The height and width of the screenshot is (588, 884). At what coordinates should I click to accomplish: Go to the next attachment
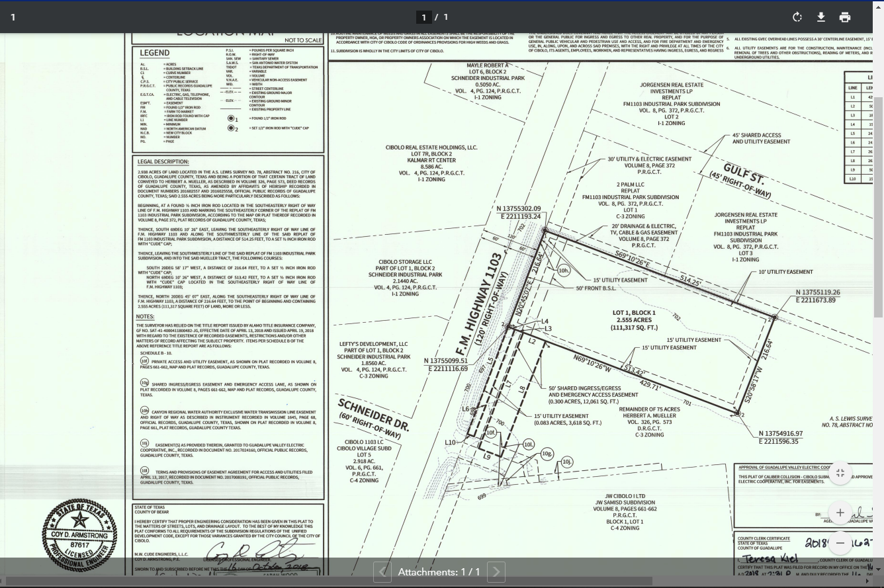click(496, 572)
